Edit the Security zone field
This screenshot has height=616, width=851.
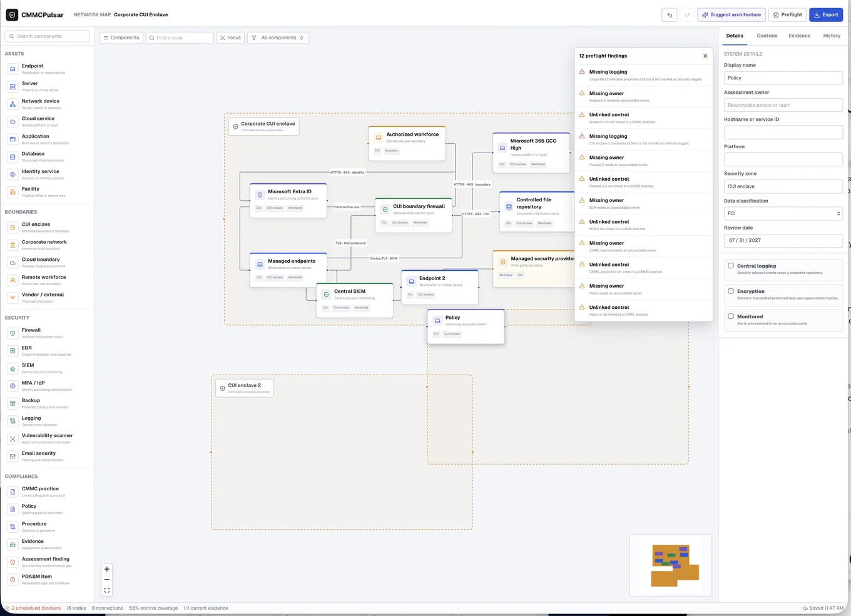point(783,186)
